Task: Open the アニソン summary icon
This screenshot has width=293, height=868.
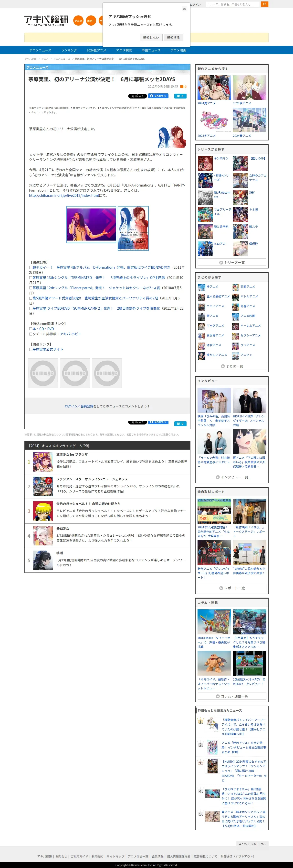Action: tap(236, 356)
